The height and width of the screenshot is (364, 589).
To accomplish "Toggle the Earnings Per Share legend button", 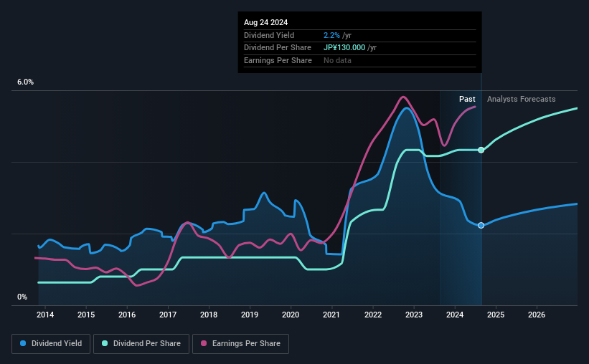I will (240, 344).
